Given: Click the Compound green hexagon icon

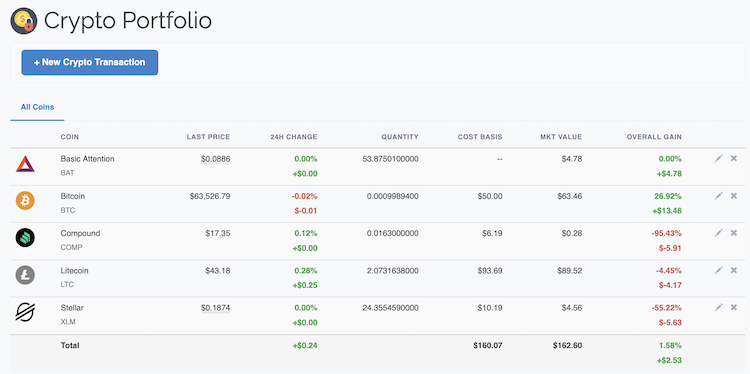Looking at the screenshot, I should coord(25,238).
